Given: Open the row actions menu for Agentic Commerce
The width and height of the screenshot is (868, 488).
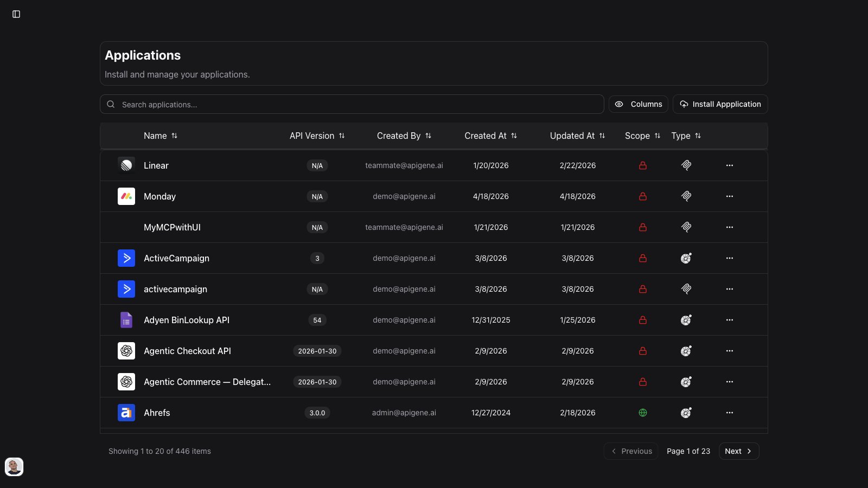Looking at the screenshot, I should pyautogui.click(x=730, y=382).
